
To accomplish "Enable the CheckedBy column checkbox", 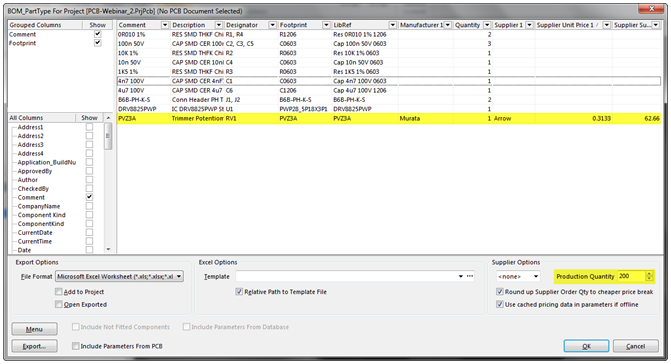I will (89, 188).
